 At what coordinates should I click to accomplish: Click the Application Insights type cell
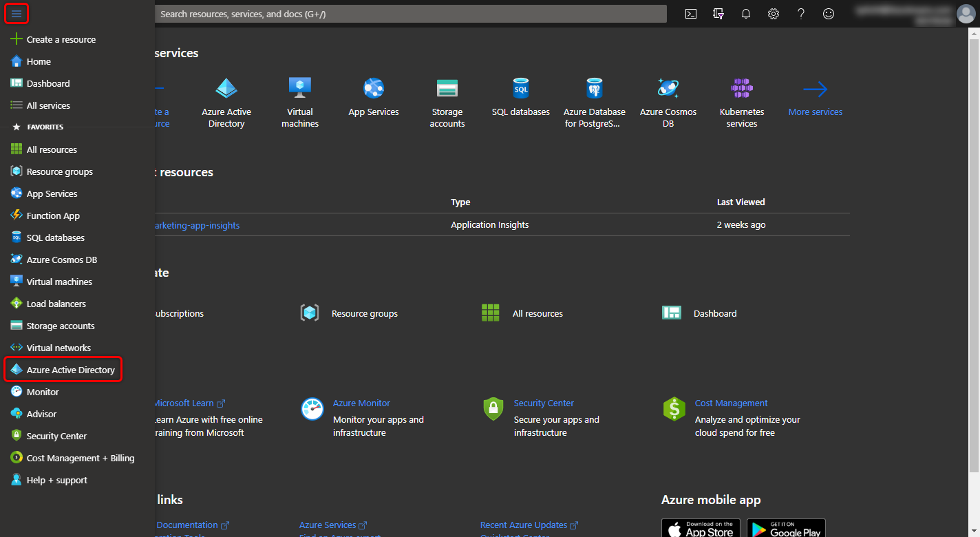click(490, 225)
